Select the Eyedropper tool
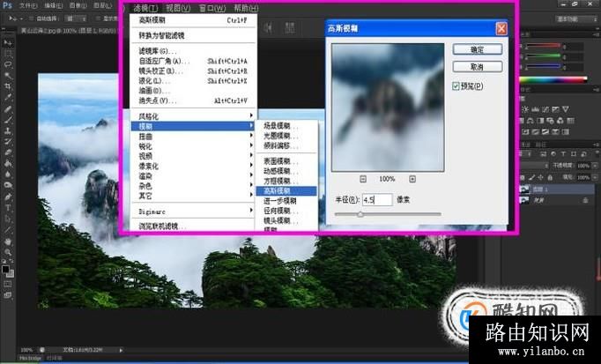Screen dimensions: 601x364 pyautogui.click(x=8, y=98)
